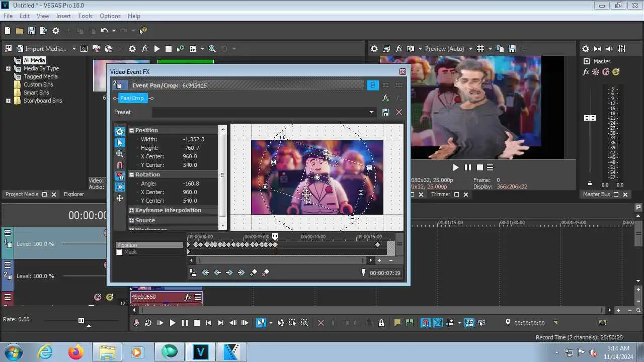This screenshot has height=362, width=644.
Task: Click Media FX icon in Project Media toolbar
Action: (144, 49)
